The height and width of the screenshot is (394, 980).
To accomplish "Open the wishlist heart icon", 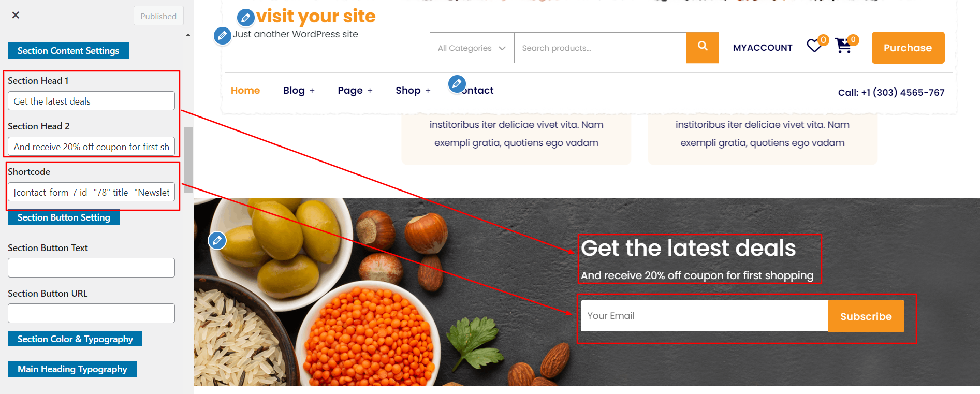I will (x=815, y=46).
